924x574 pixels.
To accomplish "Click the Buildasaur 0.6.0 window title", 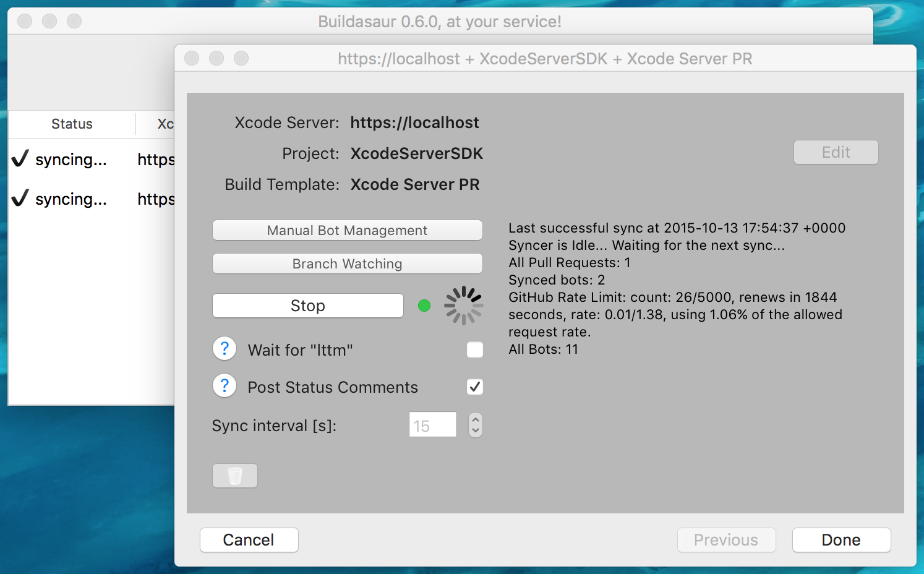I will coord(440,22).
